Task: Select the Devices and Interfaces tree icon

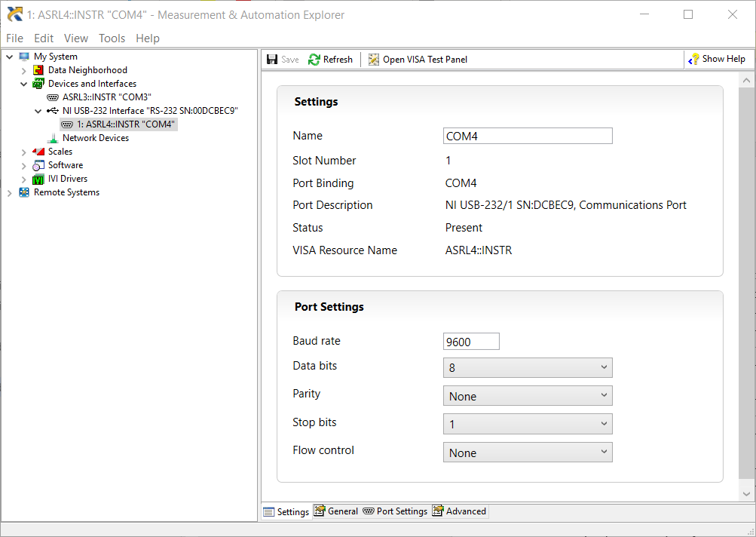Action: click(x=38, y=83)
